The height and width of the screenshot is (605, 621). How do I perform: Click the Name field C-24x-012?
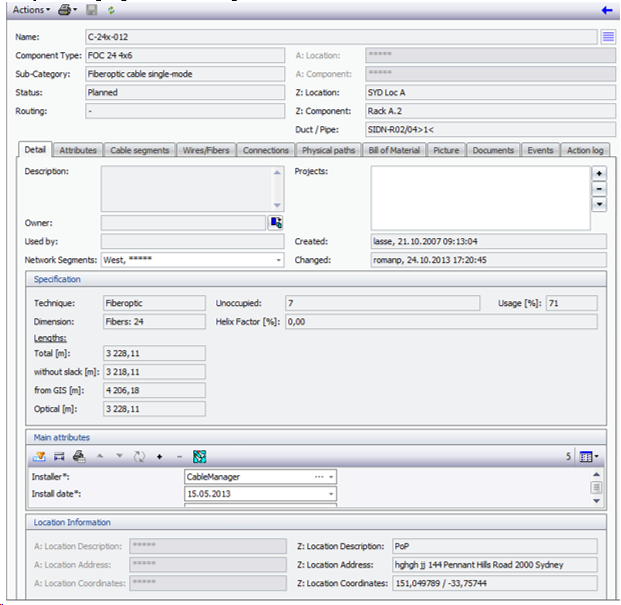coord(341,37)
